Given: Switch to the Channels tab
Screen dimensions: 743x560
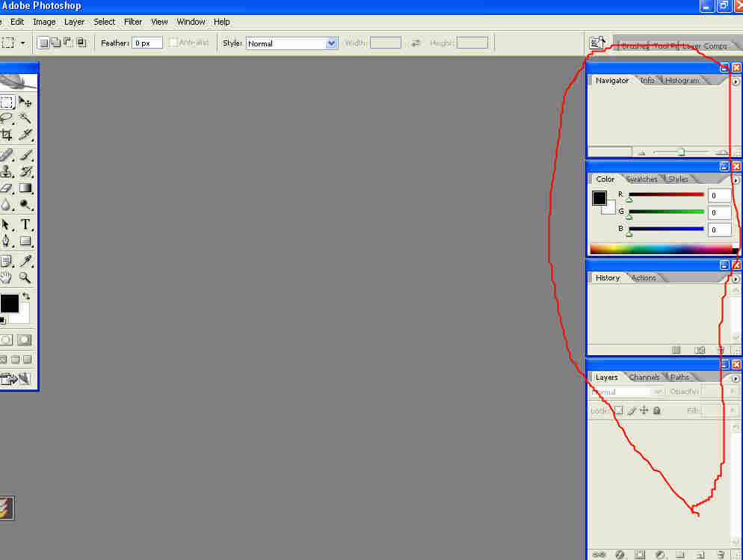Looking at the screenshot, I should 644,377.
